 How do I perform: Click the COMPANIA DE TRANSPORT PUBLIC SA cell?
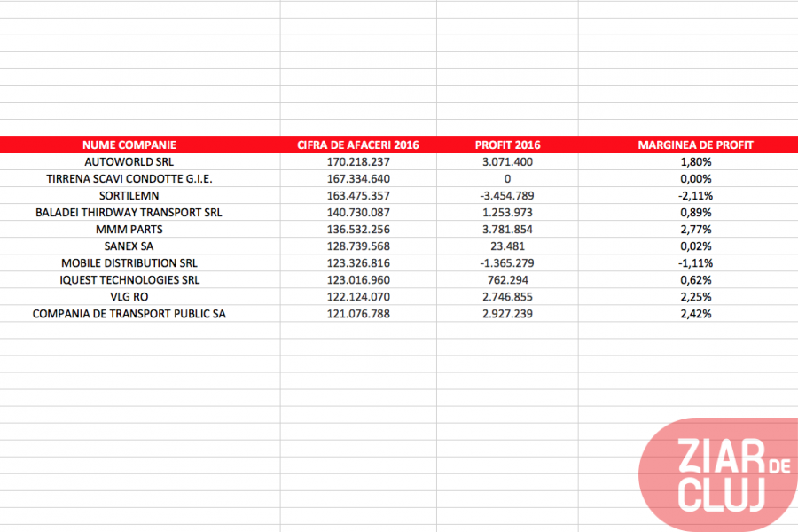coord(129,314)
